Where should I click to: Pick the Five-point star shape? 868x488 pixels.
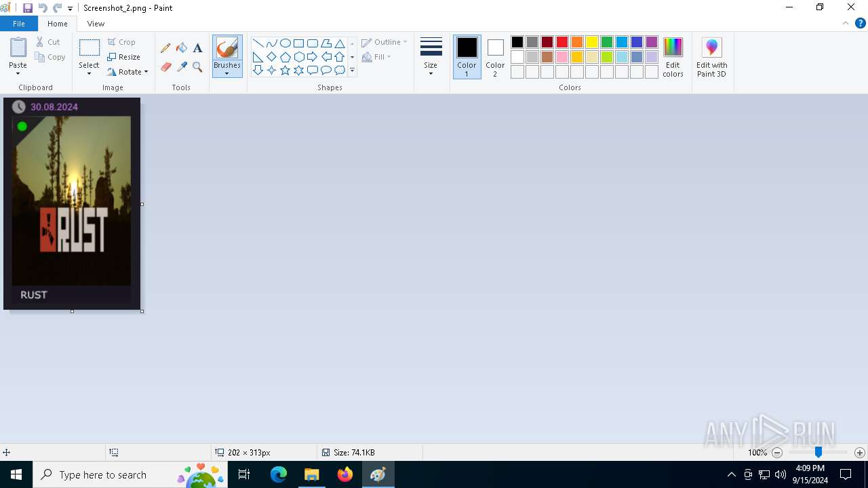click(285, 70)
